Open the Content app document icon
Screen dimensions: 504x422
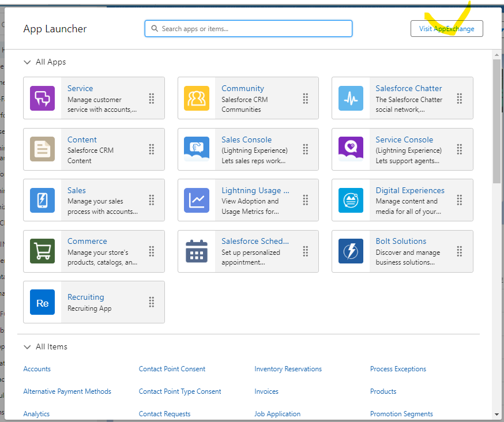[43, 149]
